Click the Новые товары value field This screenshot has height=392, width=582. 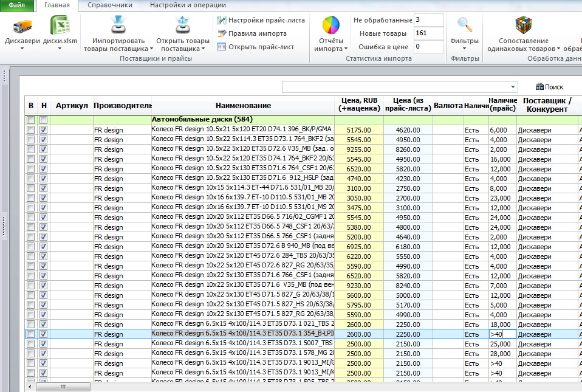[429, 33]
